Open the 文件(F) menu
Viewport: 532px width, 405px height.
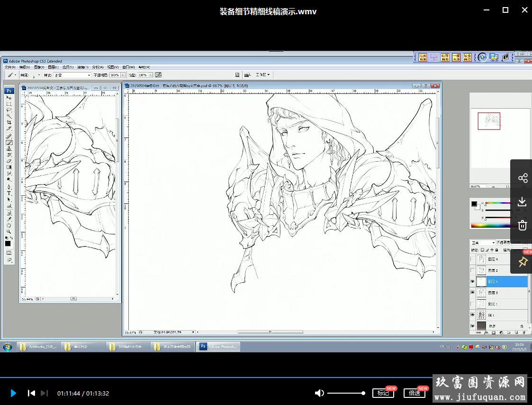coord(10,67)
